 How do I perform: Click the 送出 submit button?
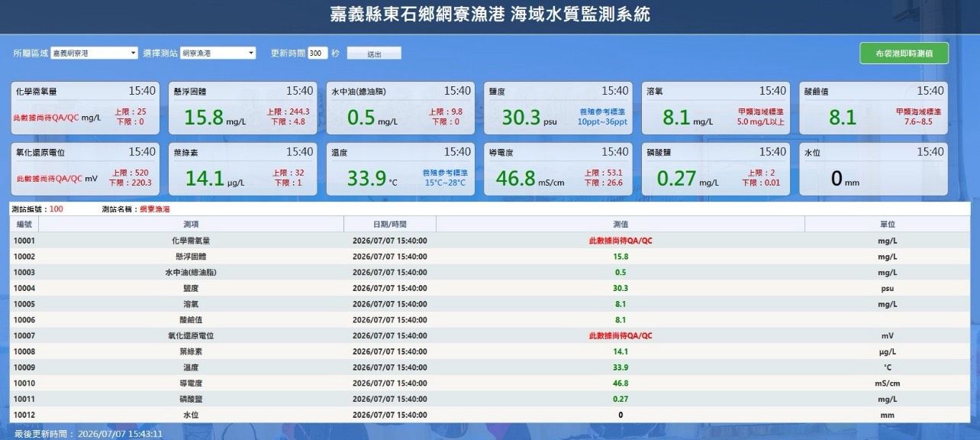coord(374,53)
